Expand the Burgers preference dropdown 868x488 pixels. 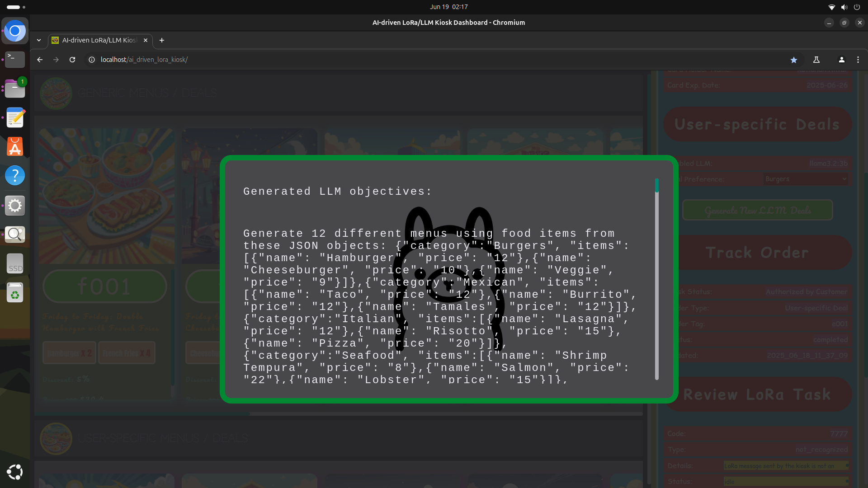pos(806,179)
